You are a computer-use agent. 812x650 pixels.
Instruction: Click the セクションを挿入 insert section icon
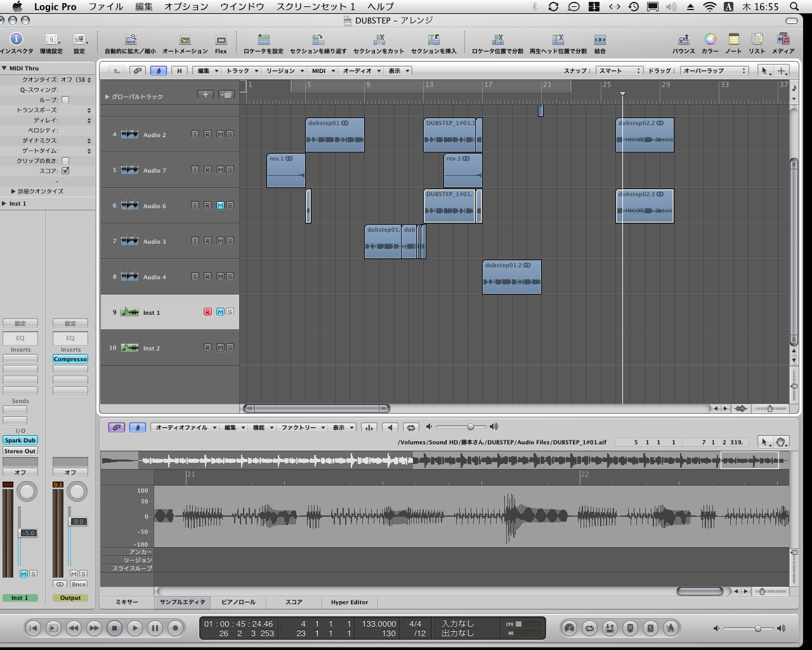point(434,39)
